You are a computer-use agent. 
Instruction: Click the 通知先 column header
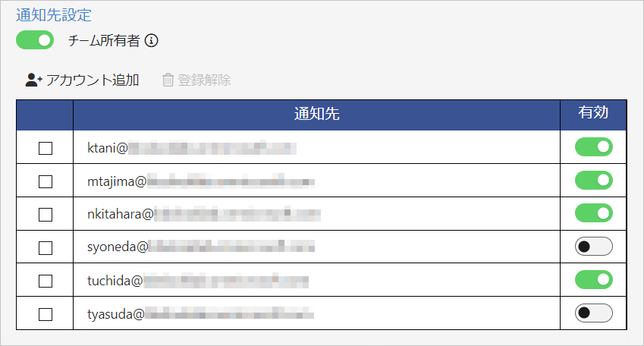[316, 115]
